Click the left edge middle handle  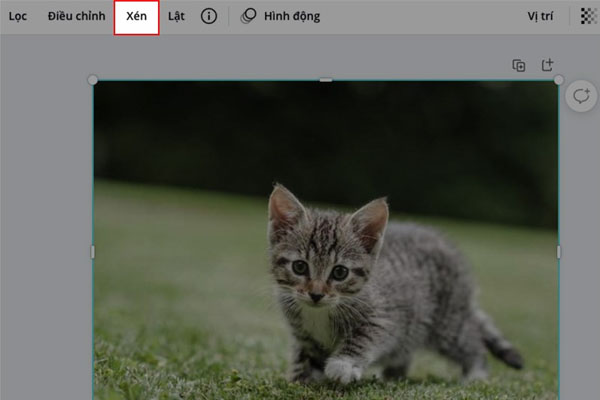93,252
